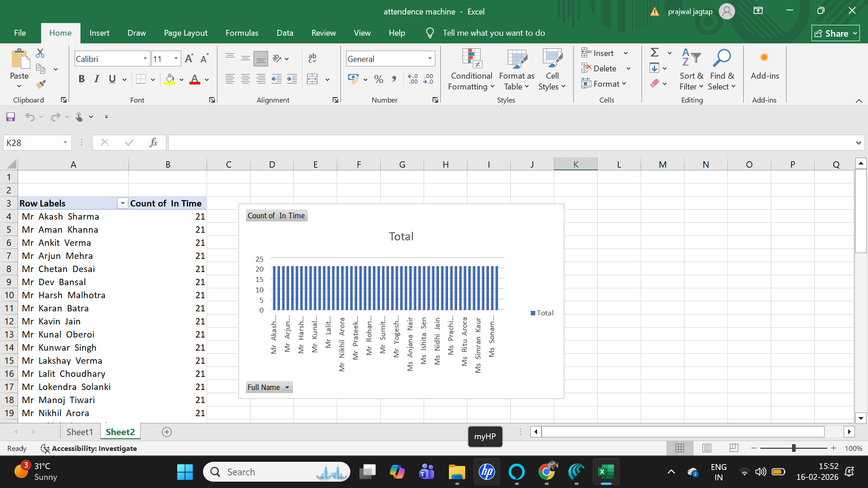Click the Percent Style icon
868x488 pixels.
coord(378,80)
